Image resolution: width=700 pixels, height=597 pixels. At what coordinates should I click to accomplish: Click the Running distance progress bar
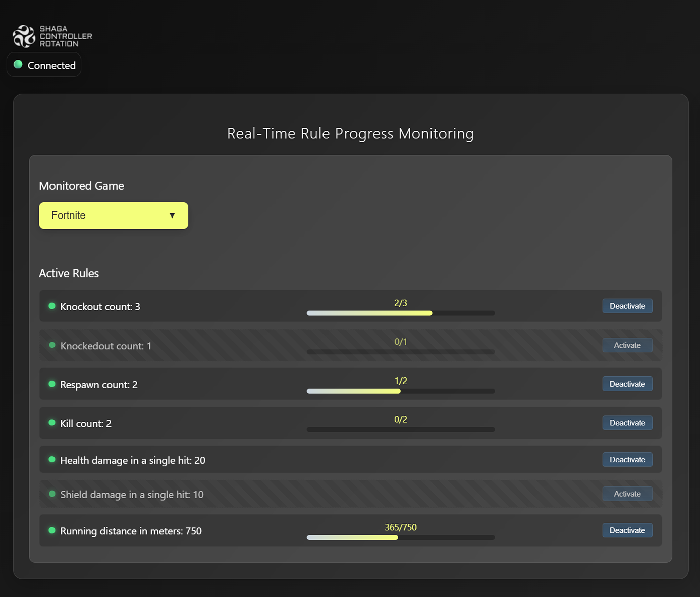tap(401, 537)
